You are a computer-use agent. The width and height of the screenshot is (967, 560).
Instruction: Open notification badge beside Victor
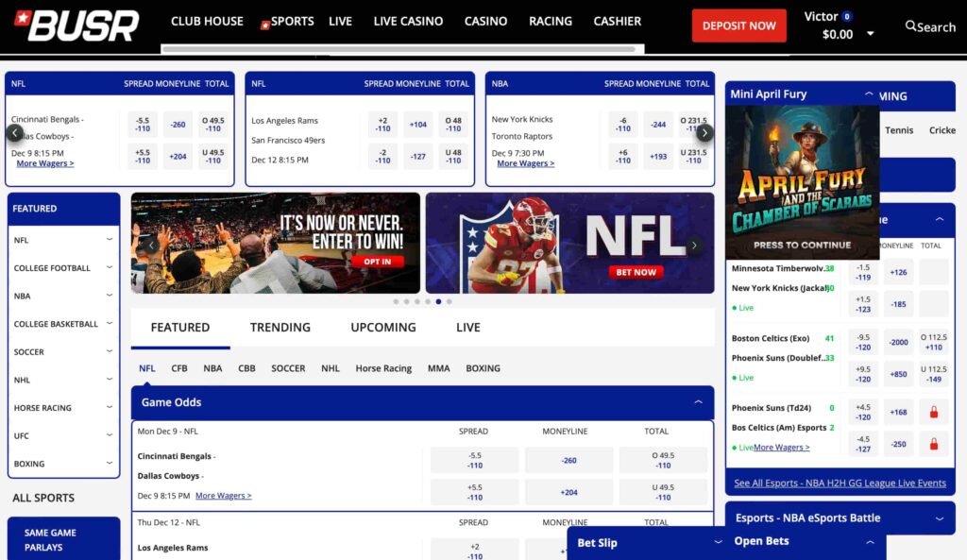pos(847,17)
